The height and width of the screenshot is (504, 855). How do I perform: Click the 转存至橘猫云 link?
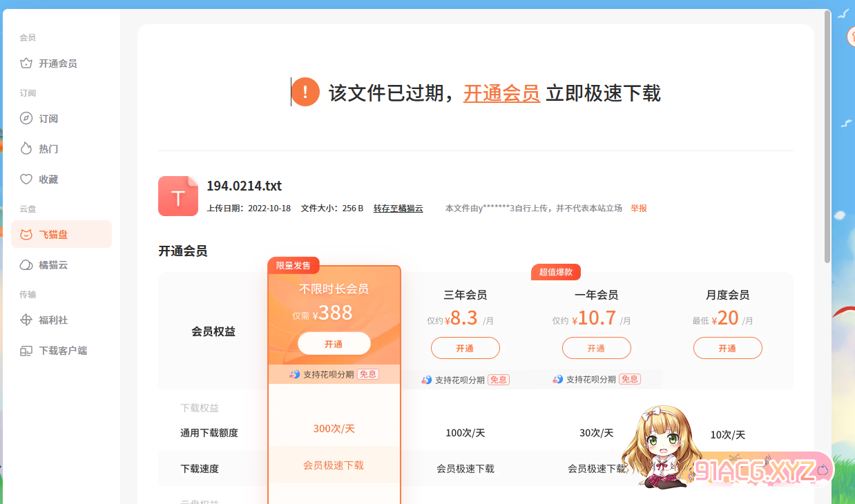pos(398,209)
